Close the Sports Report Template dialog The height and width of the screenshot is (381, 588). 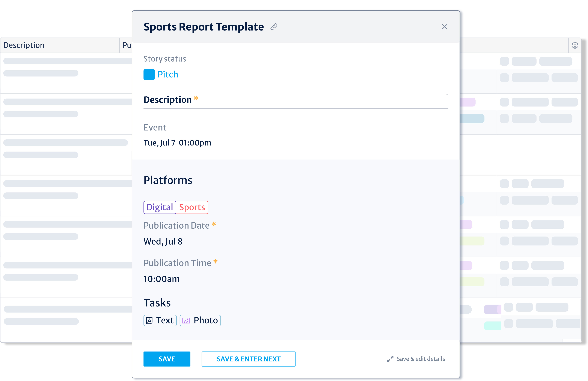click(444, 27)
